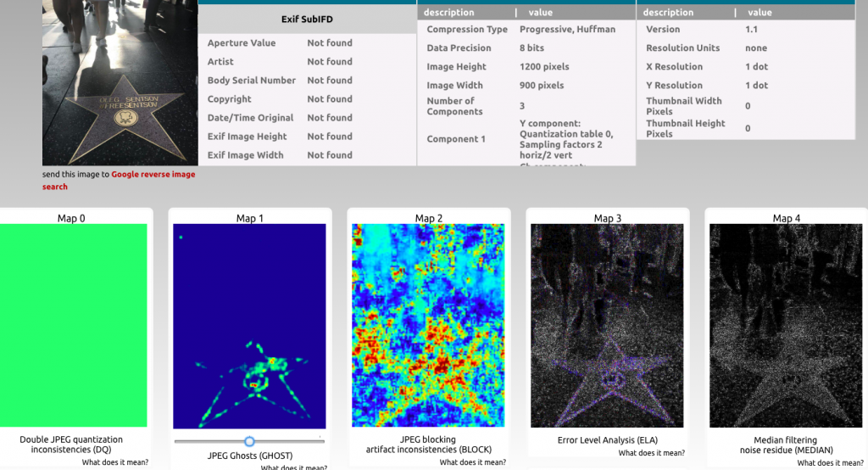Open 'What does it mean?' under MEDIAN map
868x470 pixels.
pos(831,463)
